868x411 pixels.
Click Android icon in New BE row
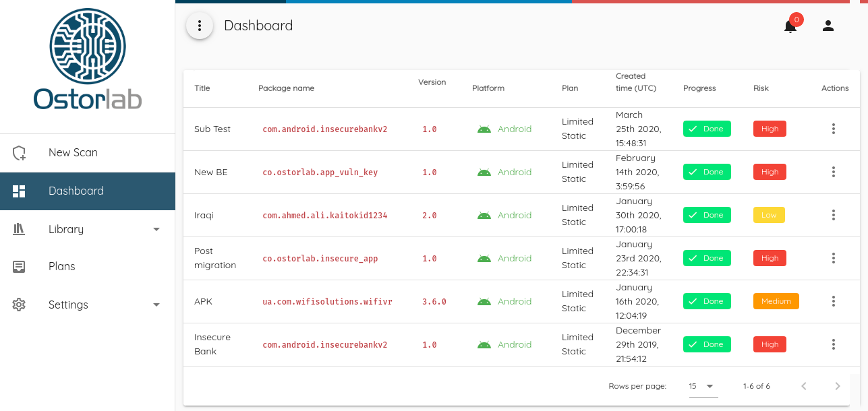(x=484, y=172)
